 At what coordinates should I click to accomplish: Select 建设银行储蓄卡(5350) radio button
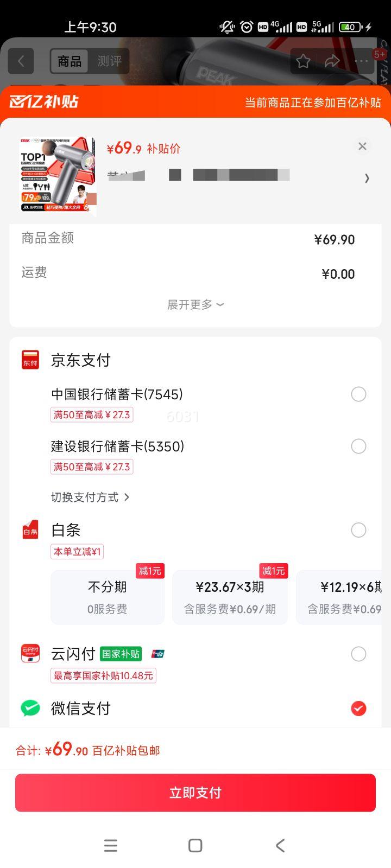coord(358,446)
